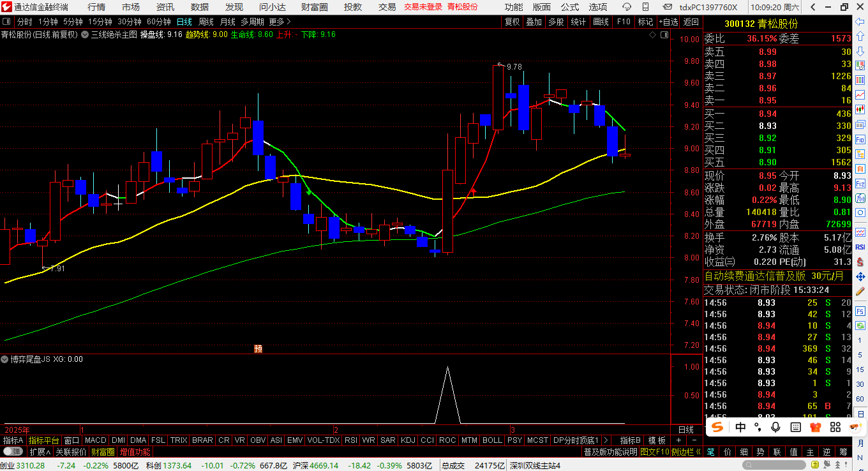The height and width of the screenshot is (471, 868).
Task: Expand the 扩展∧ panel
Action: (x=40, y=451)
